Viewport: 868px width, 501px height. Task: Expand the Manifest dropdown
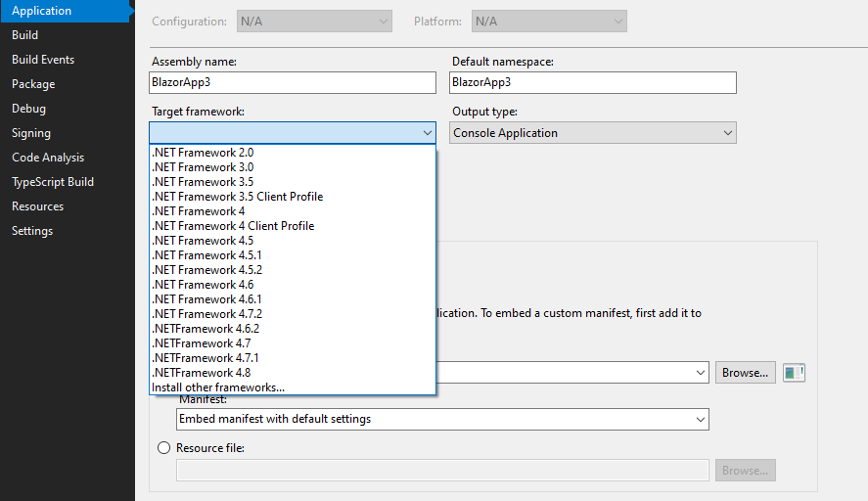click(442, 419)
